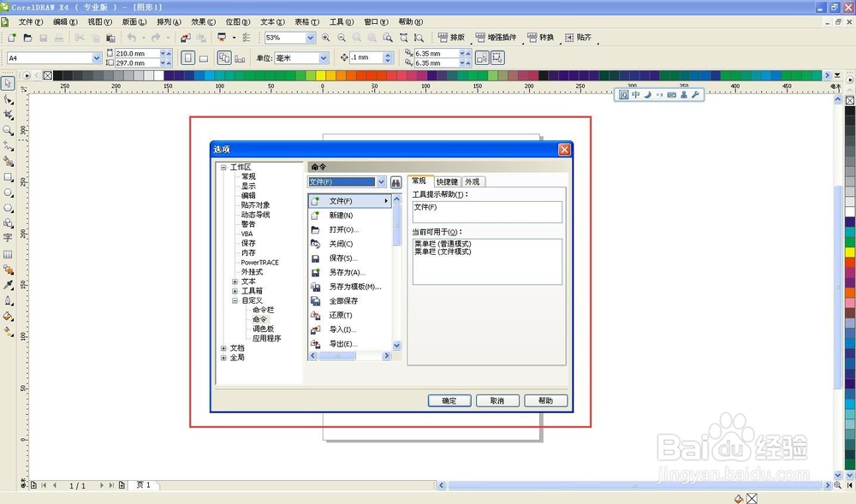Screen dimensions: 856x504
Task: Click the nudge offset .1 mm field
Action: coord(366,58)
